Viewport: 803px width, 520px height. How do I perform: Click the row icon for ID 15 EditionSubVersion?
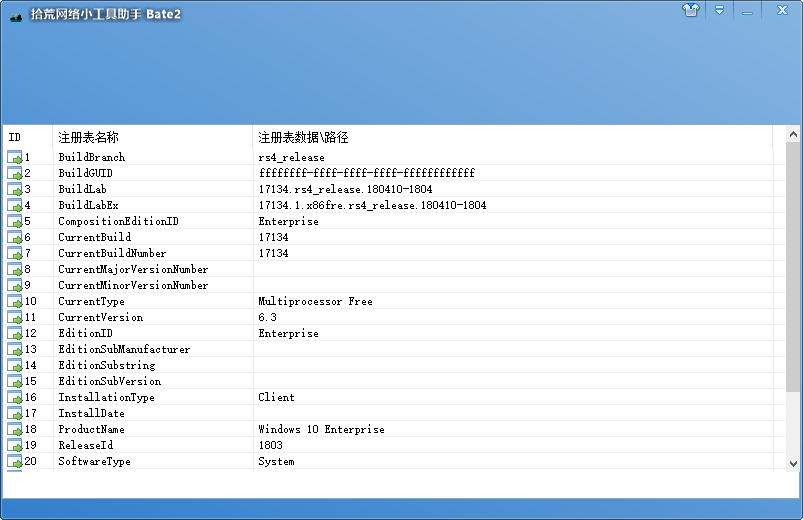pos(15,381)
